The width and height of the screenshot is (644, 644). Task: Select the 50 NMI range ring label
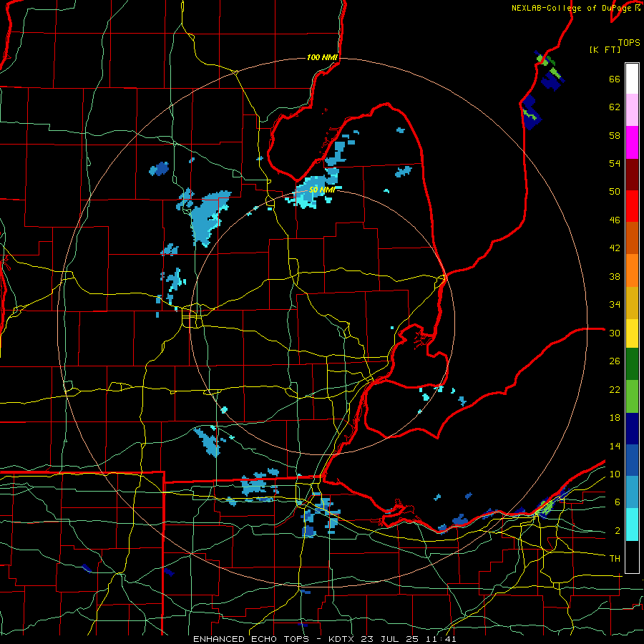[322, 190]
